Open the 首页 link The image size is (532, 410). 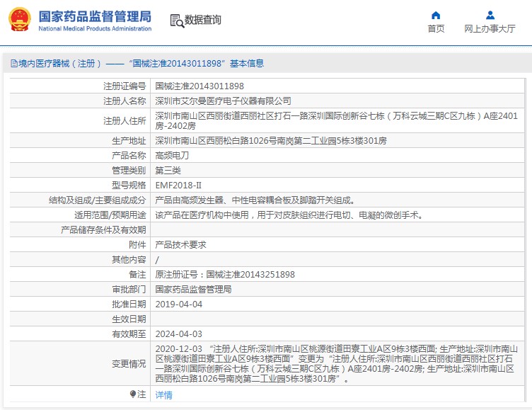pyautogui.click(x=436, y=29)
